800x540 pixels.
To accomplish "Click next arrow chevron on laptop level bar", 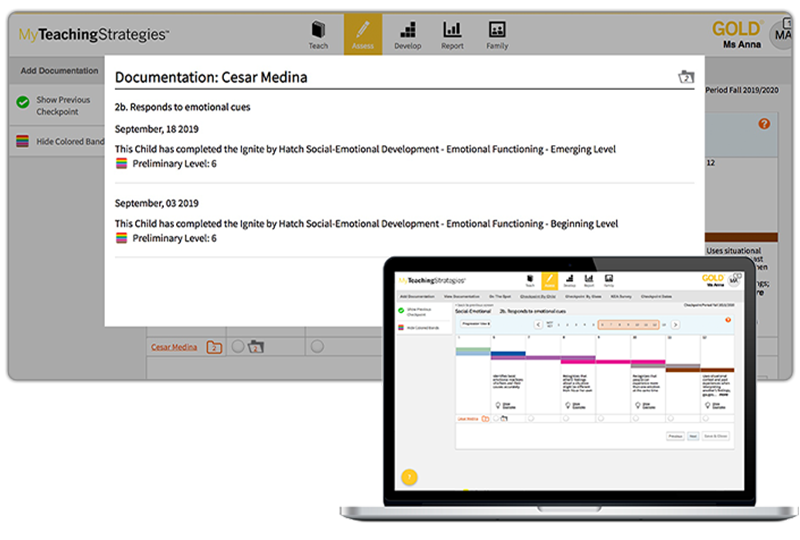I will pyautogui.click(x=675, y=324).
